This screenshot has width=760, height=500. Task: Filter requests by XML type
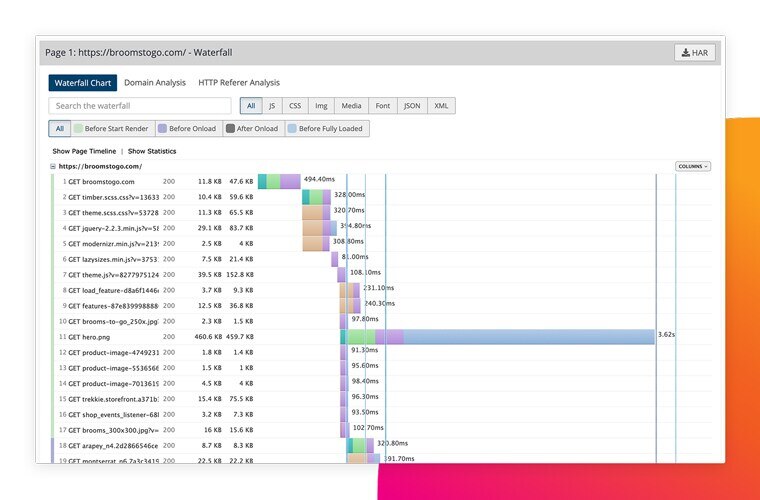pyautogui.click(x=441, y=106)
